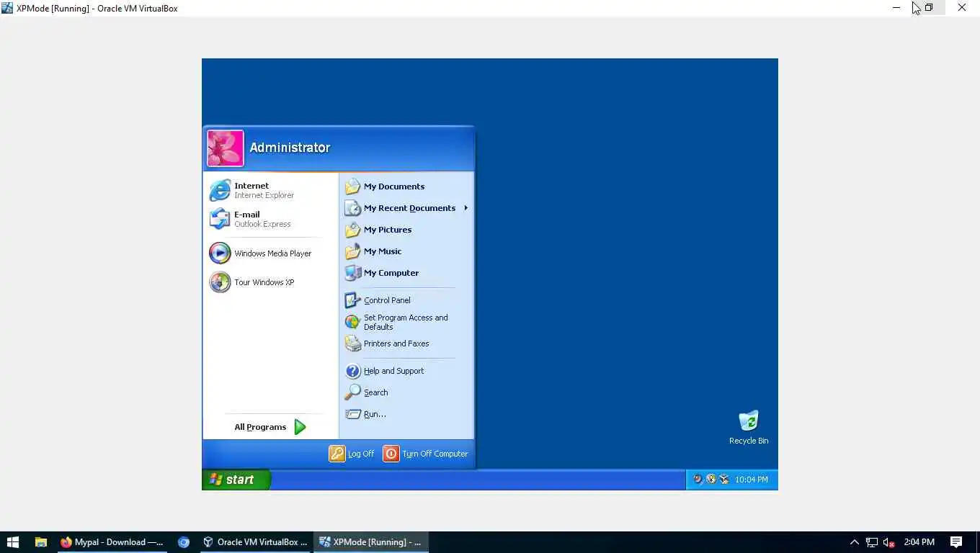The width and height of the screenshot is (980, 553).
Task: Expand All Programs with the green arrow
Action: coord(270,427)
